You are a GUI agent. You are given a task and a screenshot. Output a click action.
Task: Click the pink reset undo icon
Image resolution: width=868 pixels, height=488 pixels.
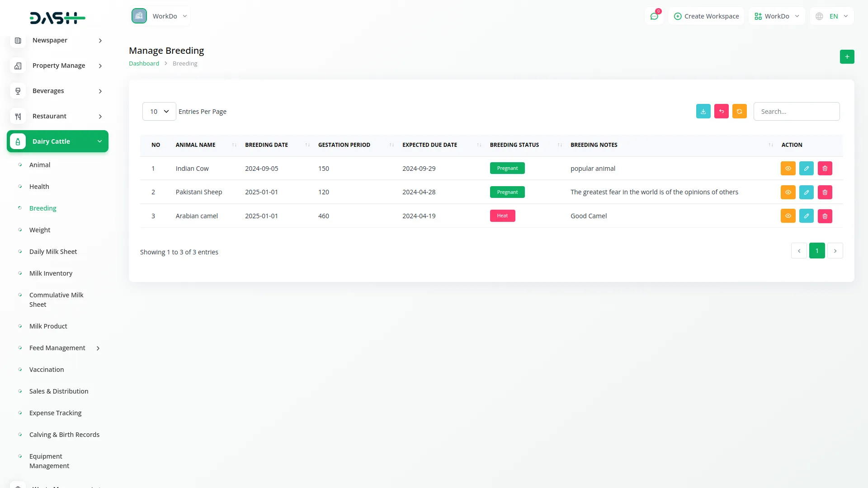coord(721,111)
